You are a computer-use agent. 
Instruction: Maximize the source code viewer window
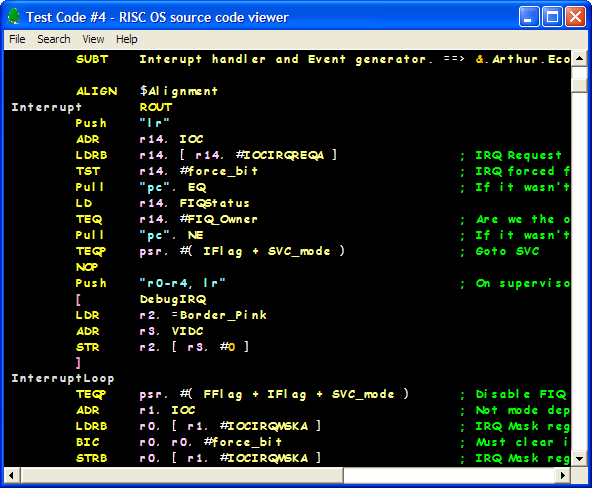tap(552, 17)
